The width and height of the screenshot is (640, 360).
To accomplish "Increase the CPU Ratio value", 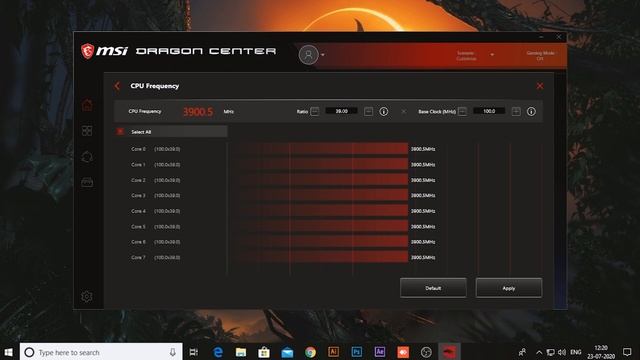I will (x=369, y=111).
